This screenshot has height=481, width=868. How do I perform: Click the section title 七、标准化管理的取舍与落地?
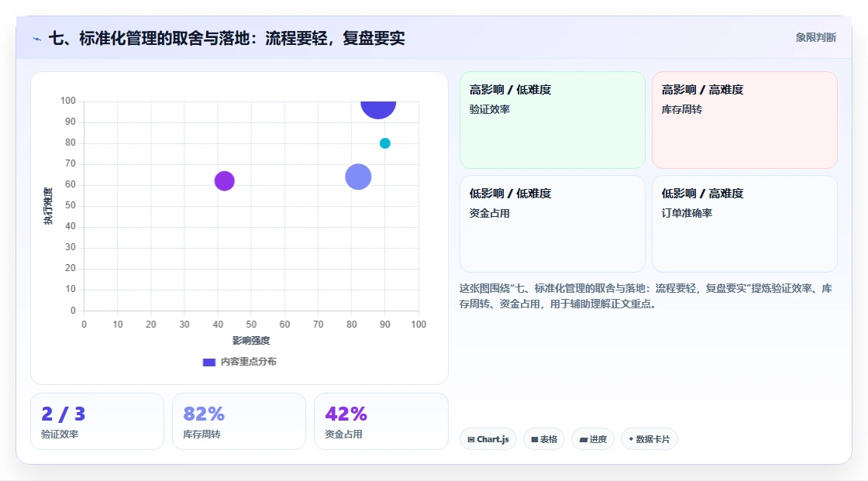point(227,38)
